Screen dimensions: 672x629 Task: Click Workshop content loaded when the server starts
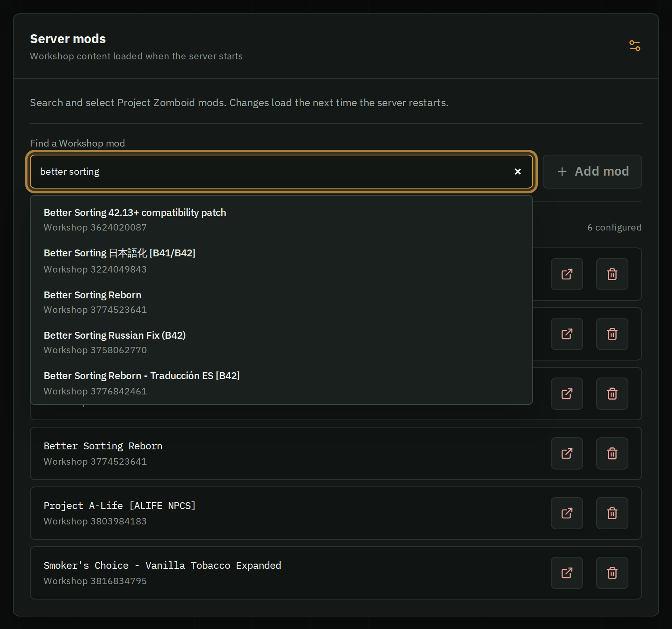click(136, 56)
